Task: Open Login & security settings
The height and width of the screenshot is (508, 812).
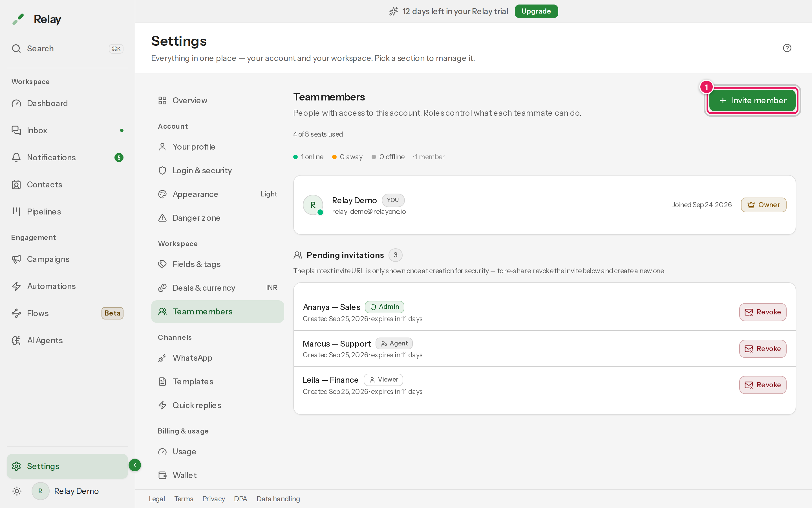Action: (217, 171)
